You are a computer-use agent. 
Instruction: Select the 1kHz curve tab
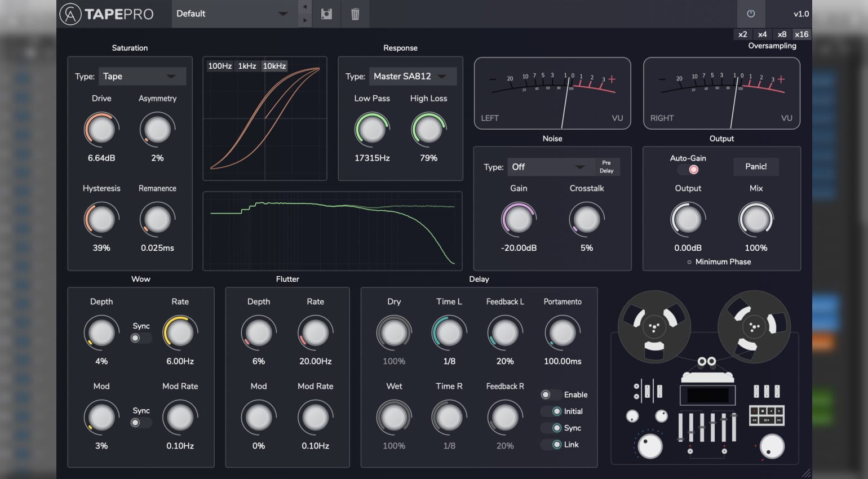pos(247,66)
